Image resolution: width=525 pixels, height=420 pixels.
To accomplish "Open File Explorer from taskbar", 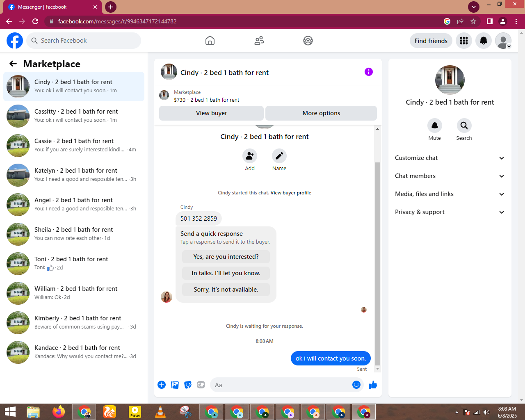I will click(33, 412).
